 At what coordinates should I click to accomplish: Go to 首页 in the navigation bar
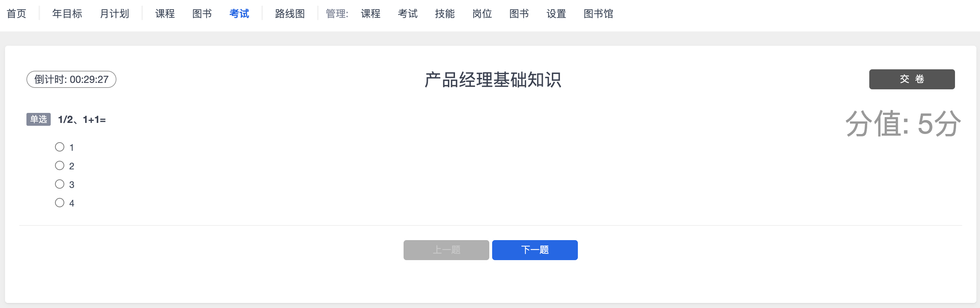(16, 14)
